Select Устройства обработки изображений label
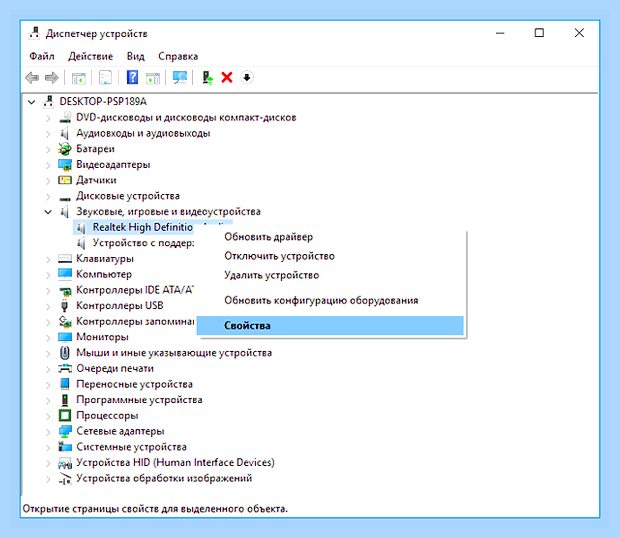620x538 pixels. click(164, 478)
